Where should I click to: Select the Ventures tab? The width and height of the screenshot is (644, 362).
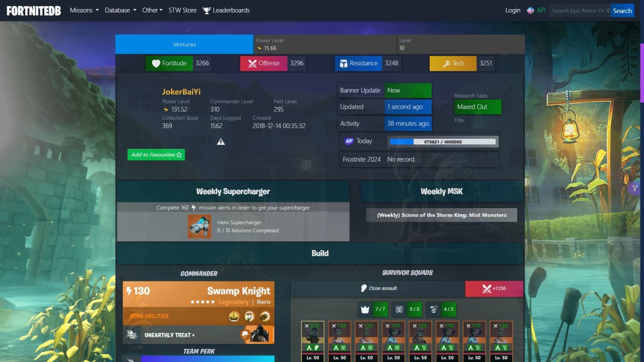pos(185,44)
